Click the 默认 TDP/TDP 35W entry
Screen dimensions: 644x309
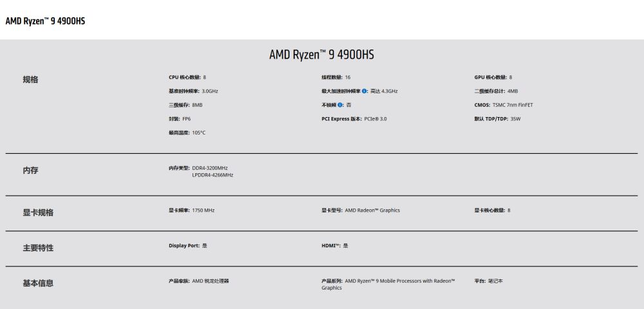point(497,119)
